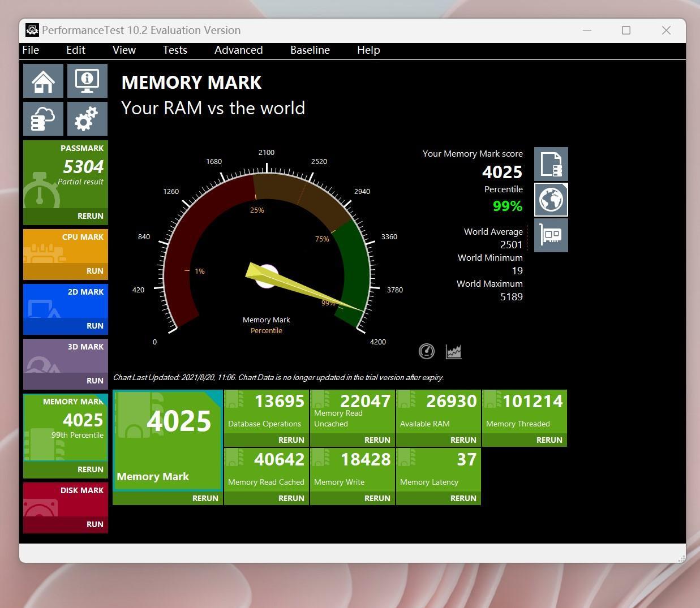Click the Home icon in sidebar
Screen dimensions: 700x608
point(43,81)
